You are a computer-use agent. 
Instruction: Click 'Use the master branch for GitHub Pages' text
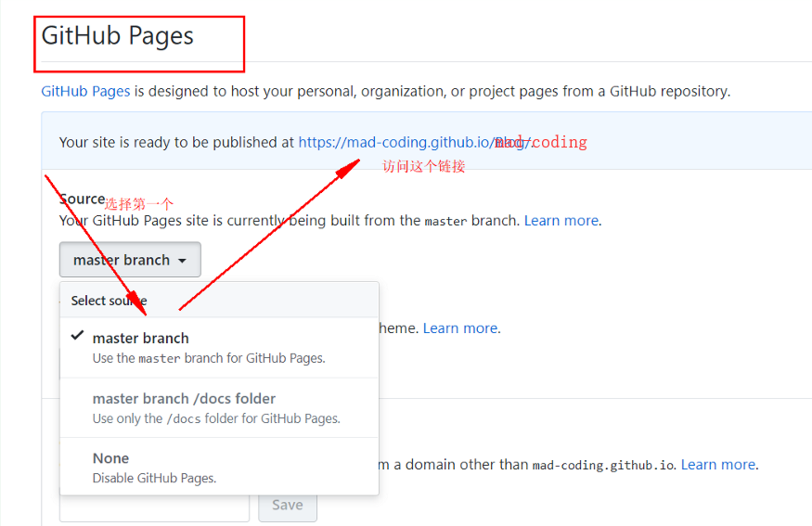tap(209, 358)
